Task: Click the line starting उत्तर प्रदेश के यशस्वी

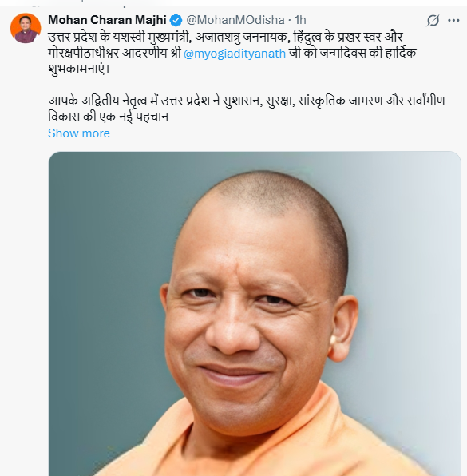Action: 225,37
